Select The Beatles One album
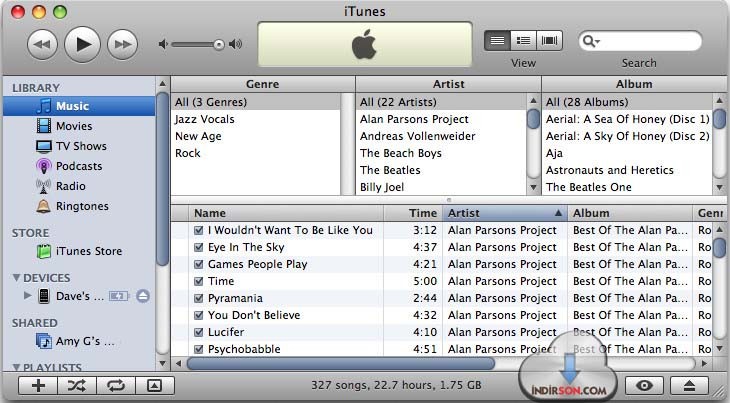The image size is (730, 403). [628, 187]
